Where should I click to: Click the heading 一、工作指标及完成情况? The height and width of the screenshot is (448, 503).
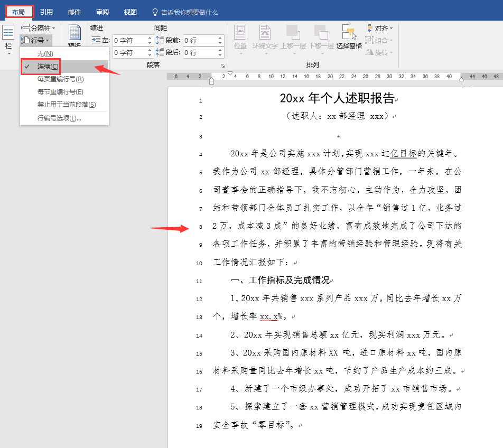280,281
